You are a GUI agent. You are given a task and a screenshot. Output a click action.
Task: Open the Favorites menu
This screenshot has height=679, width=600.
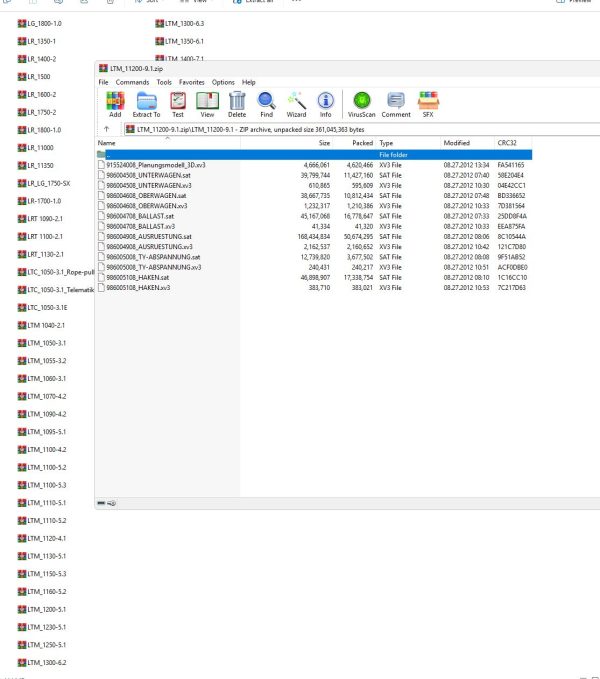(x=192, y=82)
